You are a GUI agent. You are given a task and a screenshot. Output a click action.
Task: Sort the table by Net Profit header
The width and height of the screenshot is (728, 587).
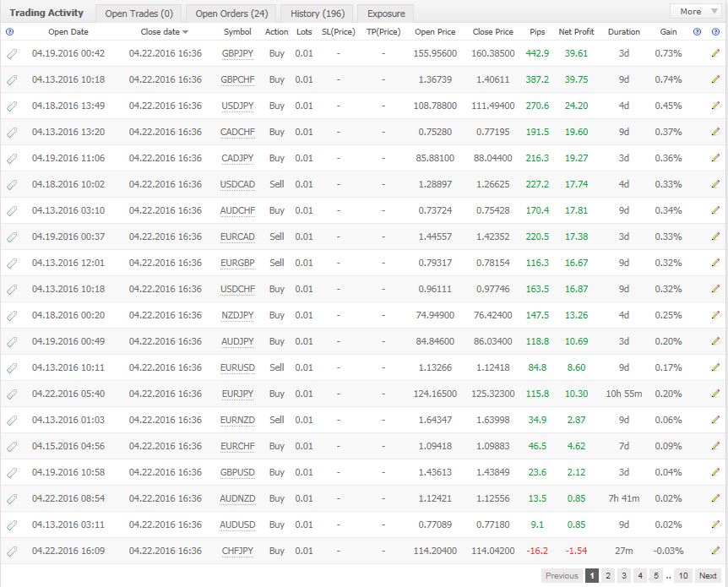(576, 32)
